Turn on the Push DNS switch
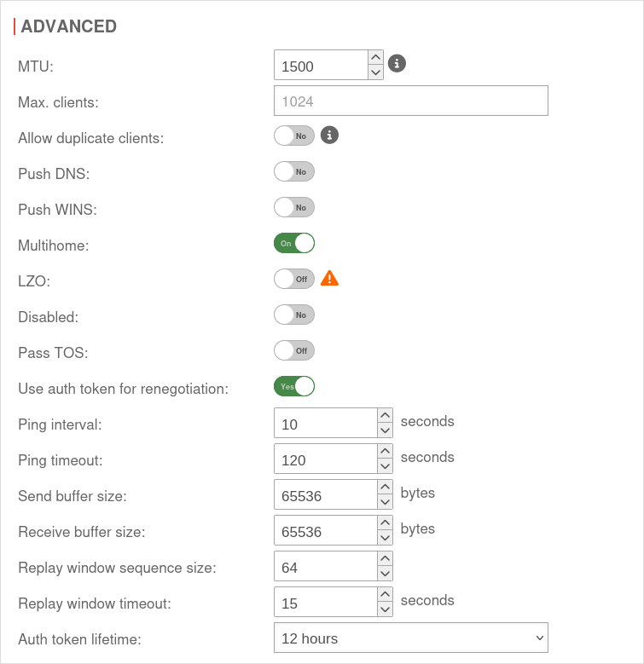 tap(294, 171)
